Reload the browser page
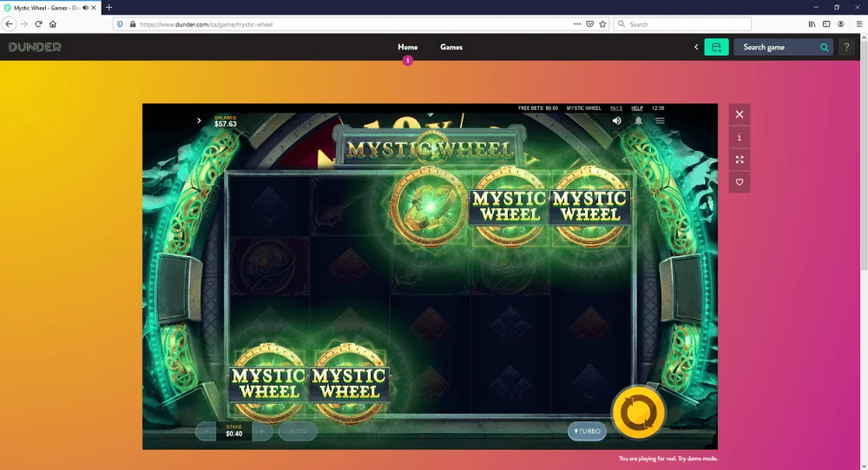868x470 pixels. [x=38, y=23]
